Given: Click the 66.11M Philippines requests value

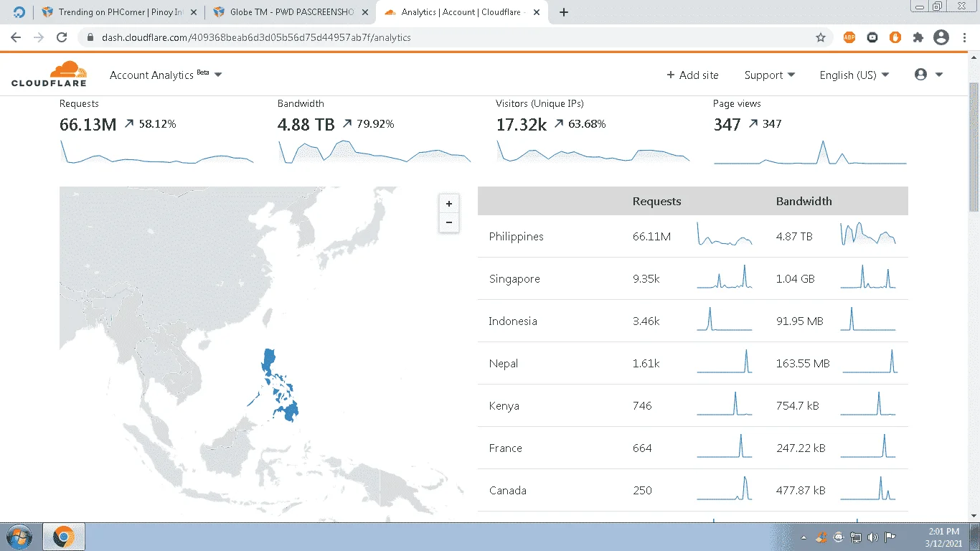Looking at the screenshot, I should 651,237.
